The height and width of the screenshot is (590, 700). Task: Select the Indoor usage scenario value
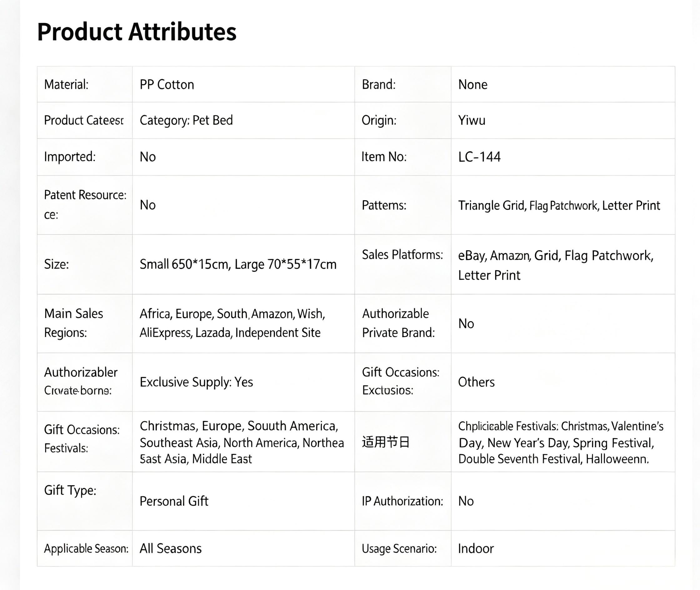[476, 548]
